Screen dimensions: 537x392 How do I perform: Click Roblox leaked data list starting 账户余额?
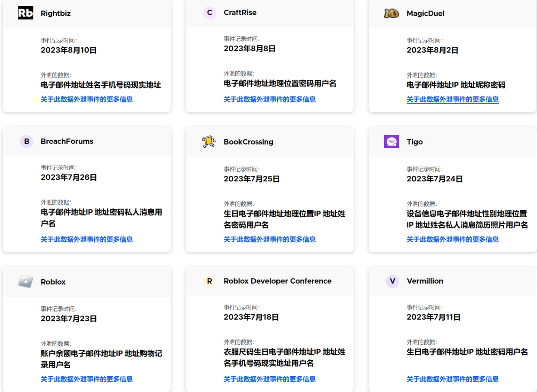click(101, 359)
